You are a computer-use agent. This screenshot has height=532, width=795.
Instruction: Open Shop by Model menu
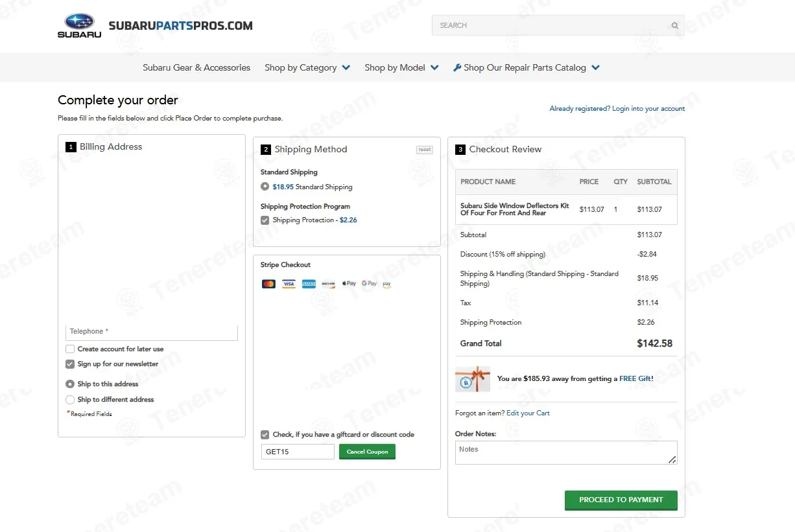395,67
